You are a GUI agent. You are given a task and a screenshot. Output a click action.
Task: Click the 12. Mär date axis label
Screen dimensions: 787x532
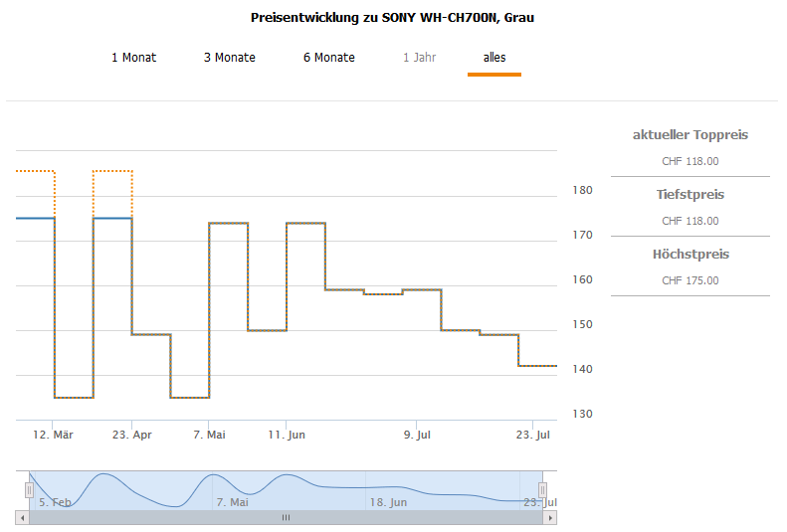[54, 435]
